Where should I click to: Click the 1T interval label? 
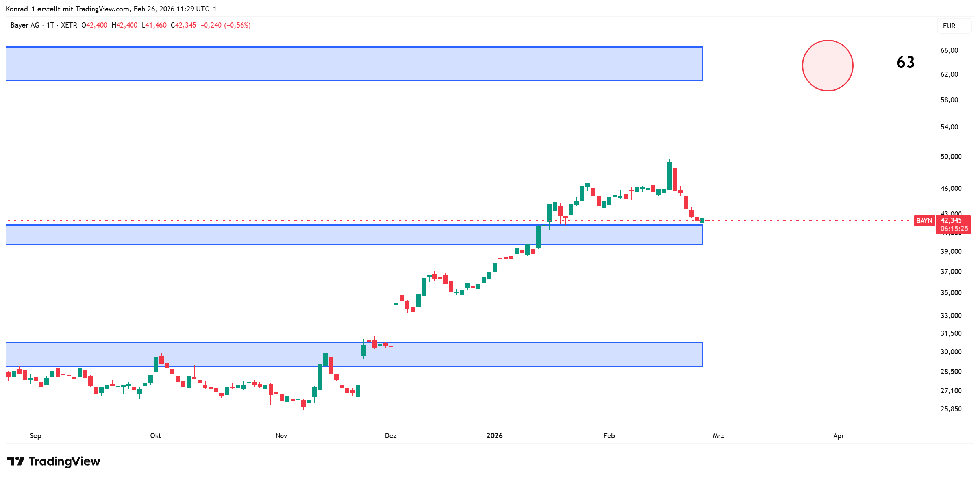pos(50,25)
